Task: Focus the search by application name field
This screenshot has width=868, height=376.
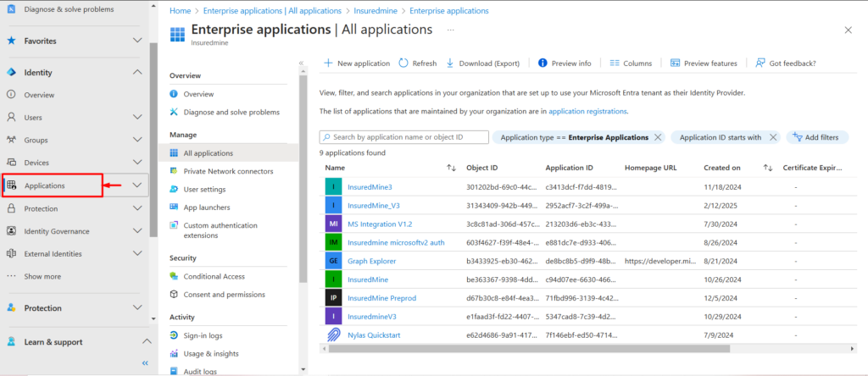Action: click(x=404, y=137)
